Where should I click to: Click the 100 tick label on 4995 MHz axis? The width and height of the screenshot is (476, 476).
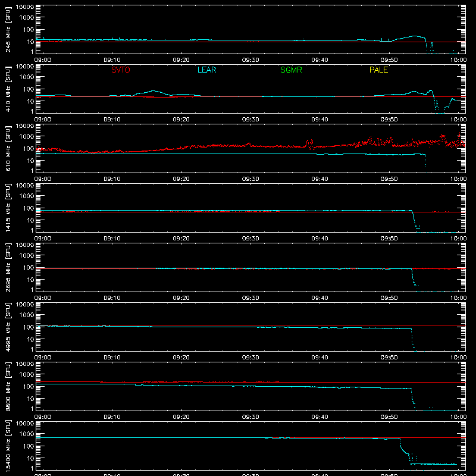click(29, 327)
